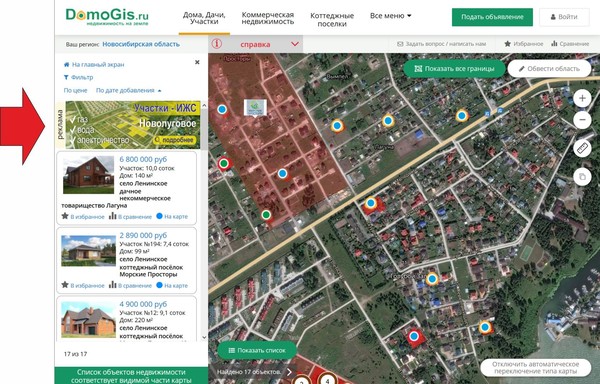Viewport: 600px width, 384px height.
Task: Close the listings side panel with X
Action: tap(197, 62)
